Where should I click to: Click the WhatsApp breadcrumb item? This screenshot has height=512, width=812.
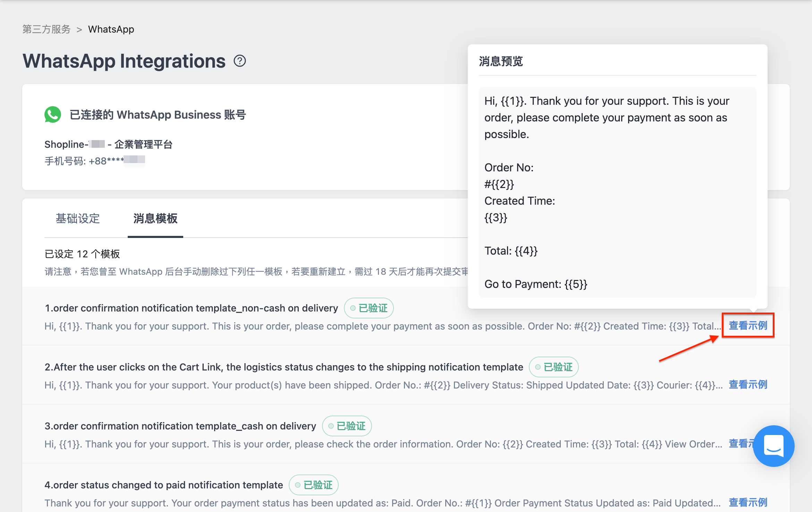coord(111,29)
